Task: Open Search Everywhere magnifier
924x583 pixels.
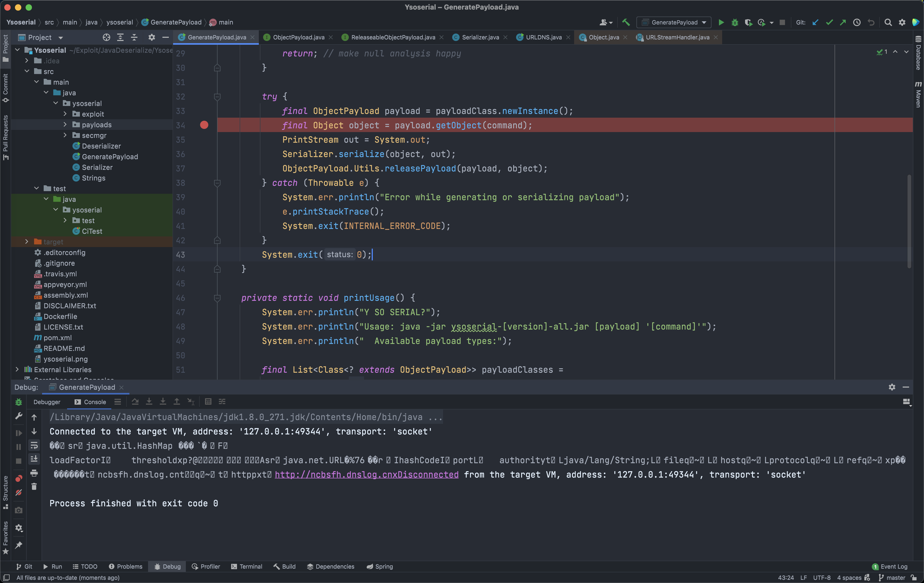Action: point(888,22)
